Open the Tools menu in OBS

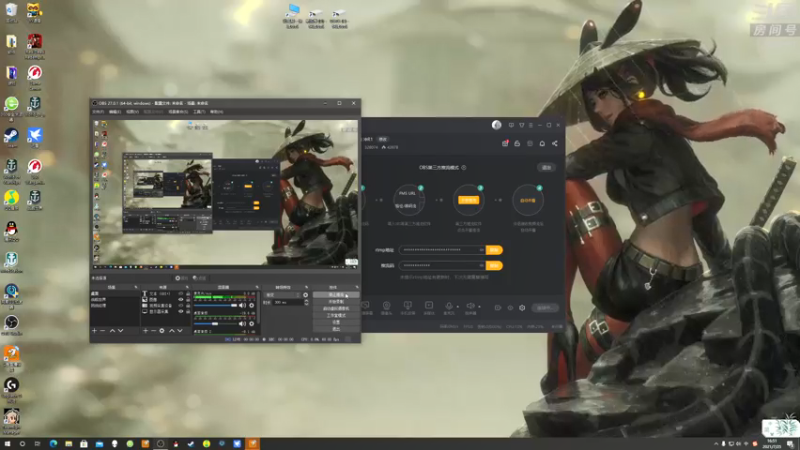coord(199,112)
